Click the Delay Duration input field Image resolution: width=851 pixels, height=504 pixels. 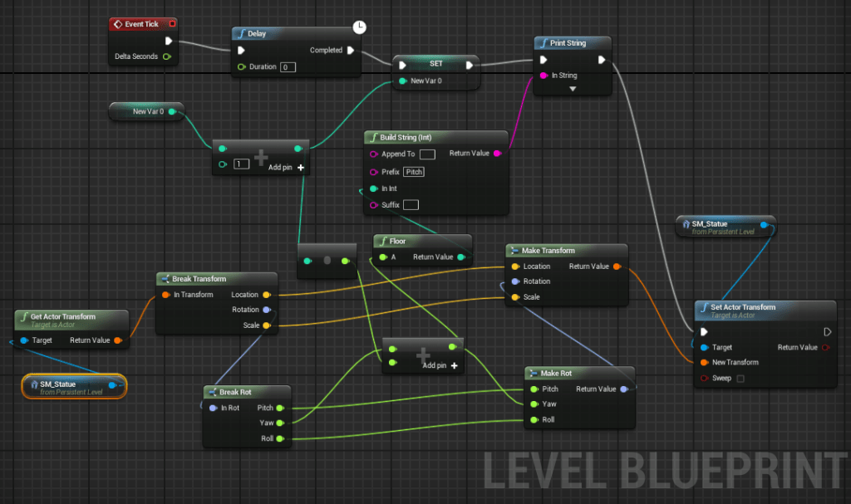click(288, 66)
